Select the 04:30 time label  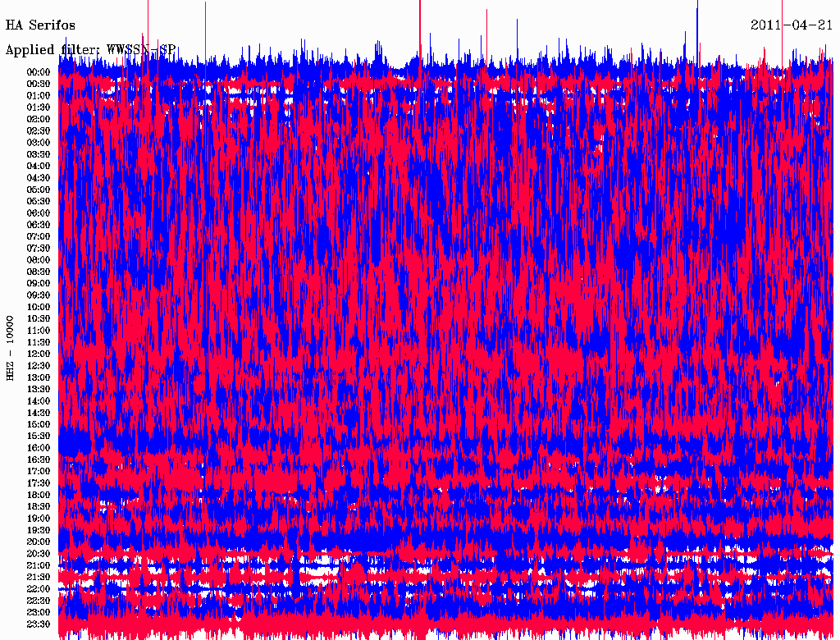(x=39, y=178)
